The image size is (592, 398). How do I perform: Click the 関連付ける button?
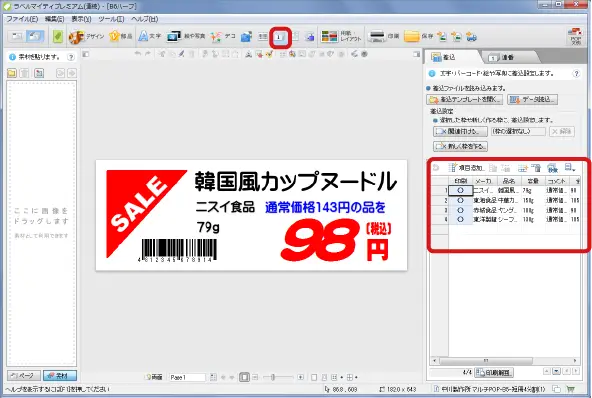[460, 131]
